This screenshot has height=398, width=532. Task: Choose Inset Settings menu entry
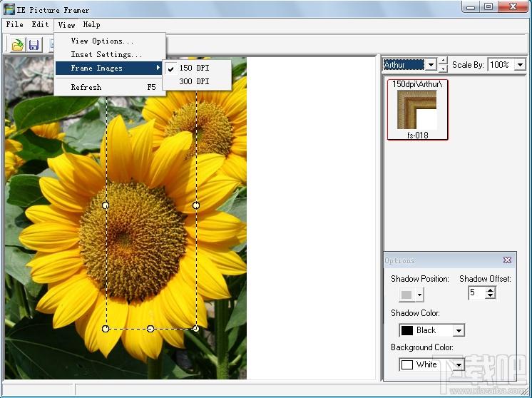110,54
